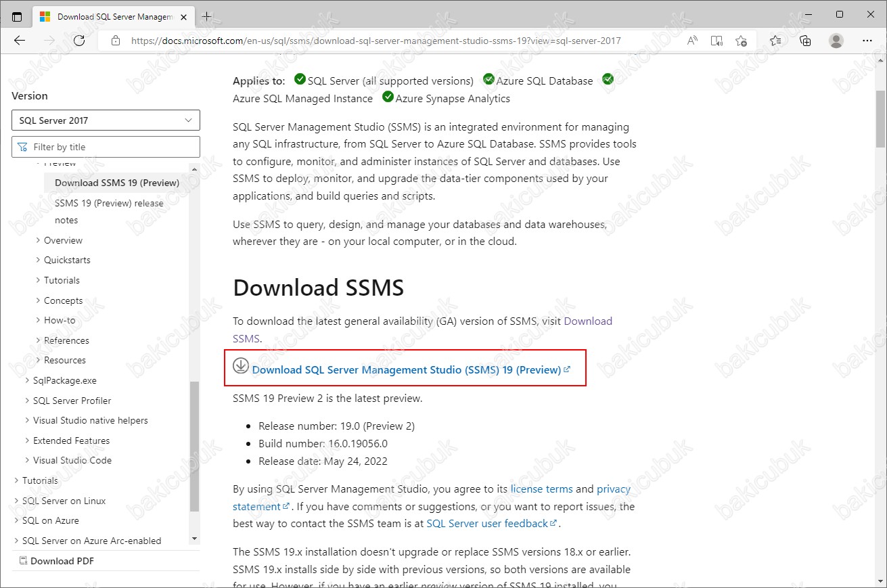Screen dimensions: 887x588
Task: Click the page vertical scrollbar thumb
Action: pyautogui.click(x=880, y=118)
